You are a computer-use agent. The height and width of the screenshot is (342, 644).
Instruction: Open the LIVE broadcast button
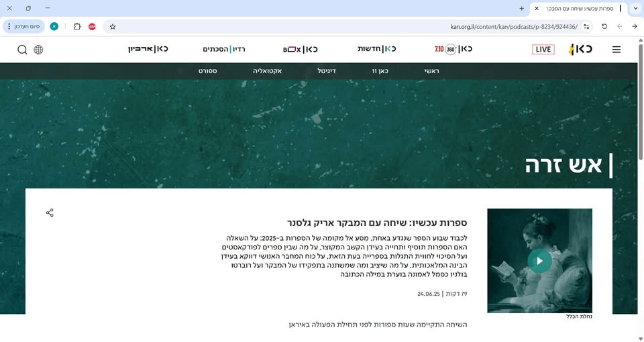click(x=543, y=50)
